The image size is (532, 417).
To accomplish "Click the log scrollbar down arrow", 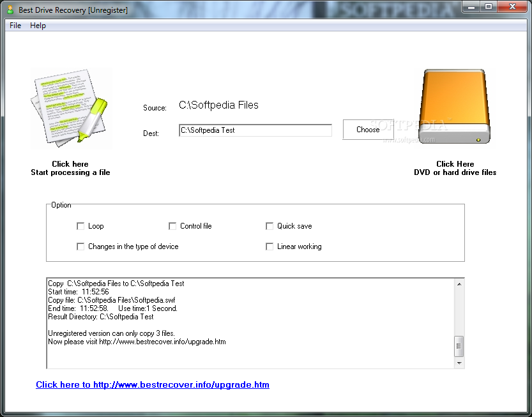I will coord(459,363).
